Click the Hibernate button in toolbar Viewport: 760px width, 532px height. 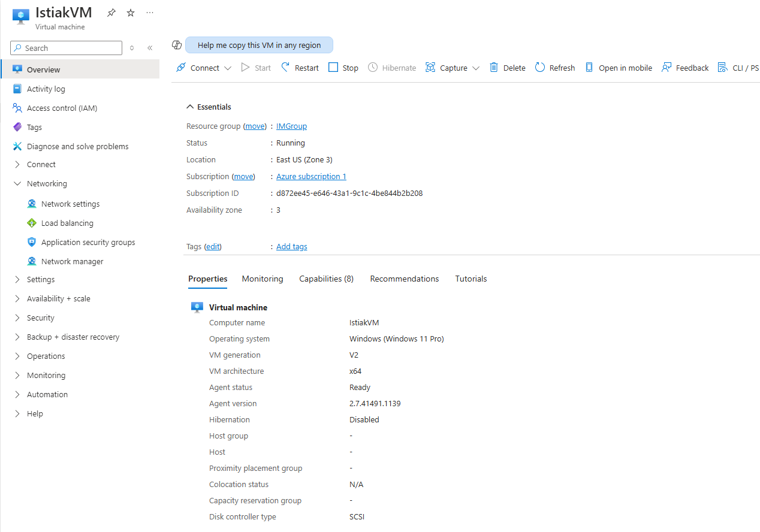coord(392,68)
